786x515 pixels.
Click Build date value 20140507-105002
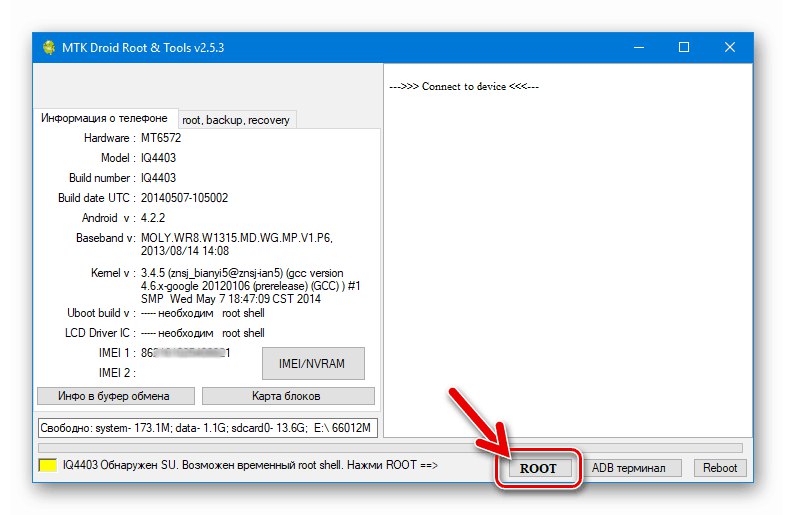184,198
